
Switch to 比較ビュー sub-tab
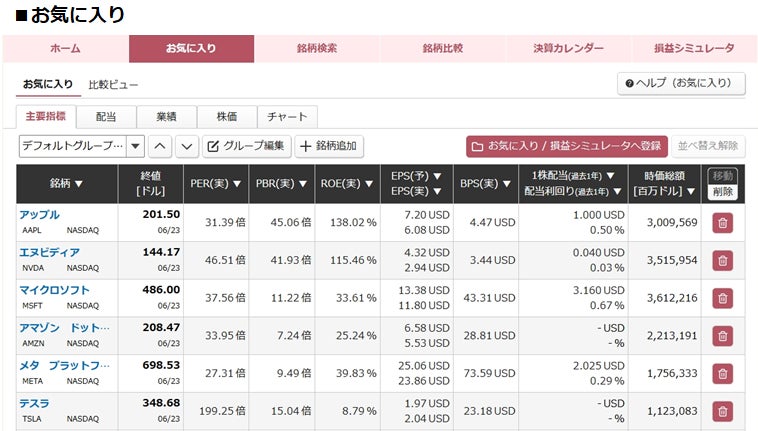[113, 85]
